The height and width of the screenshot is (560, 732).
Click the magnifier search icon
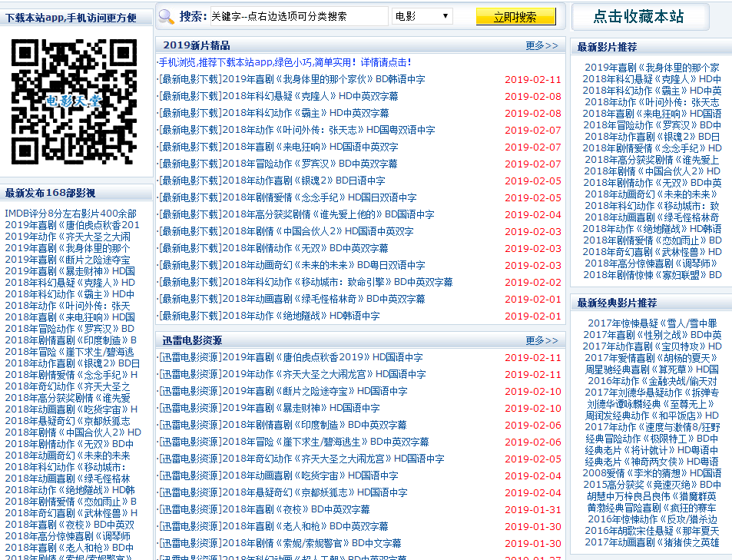pyautogui.click(x=166, y=17)
